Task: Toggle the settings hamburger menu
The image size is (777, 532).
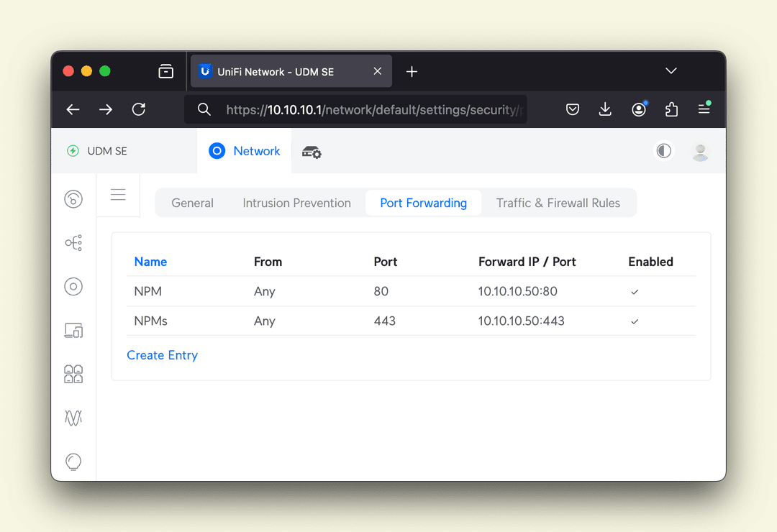Action: (118, 195)
